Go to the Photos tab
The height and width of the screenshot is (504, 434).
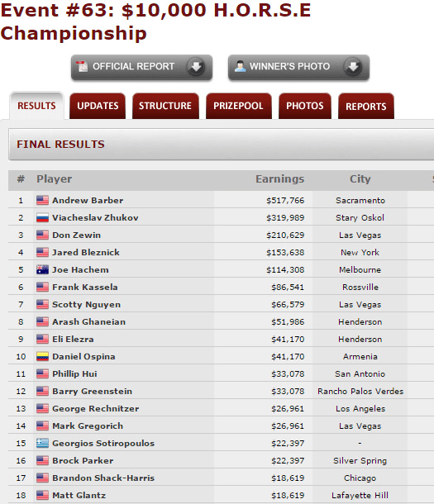305,106
